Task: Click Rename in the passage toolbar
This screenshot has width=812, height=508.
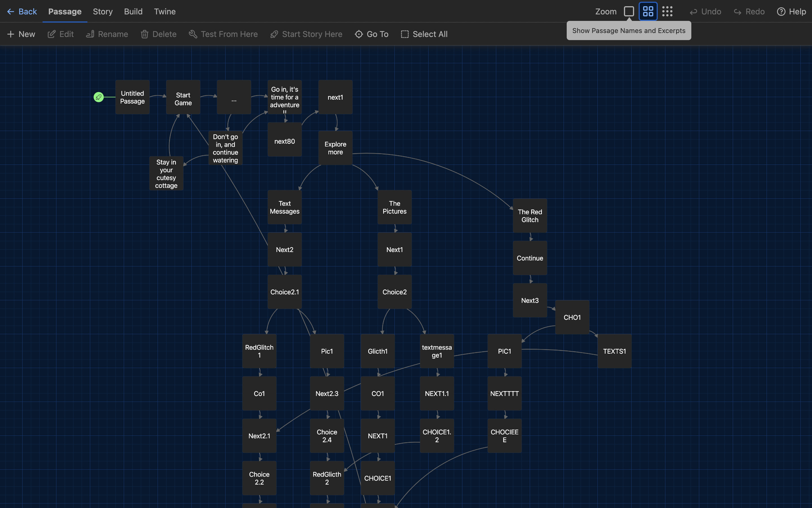Action: pos(107,34)
